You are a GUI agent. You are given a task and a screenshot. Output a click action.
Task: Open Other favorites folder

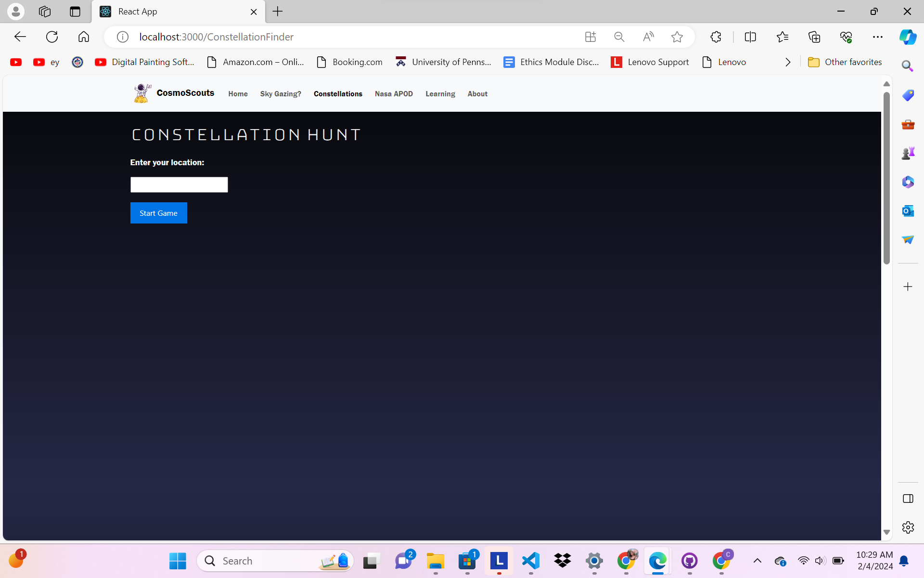(x=845, y=62)
